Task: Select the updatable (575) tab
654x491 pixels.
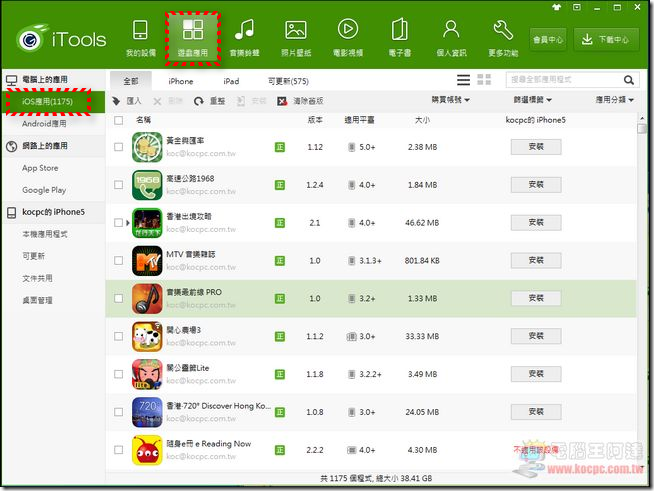Action: pyautogui.click(x=288, y=81)
